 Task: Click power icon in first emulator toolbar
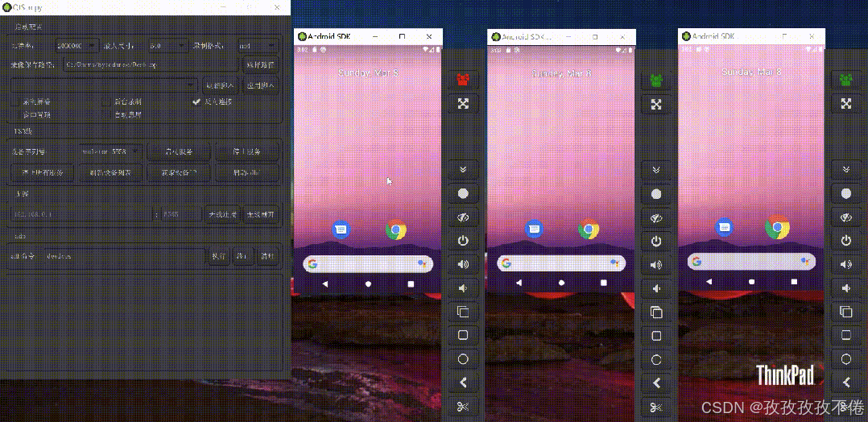[x=463, y=241]
